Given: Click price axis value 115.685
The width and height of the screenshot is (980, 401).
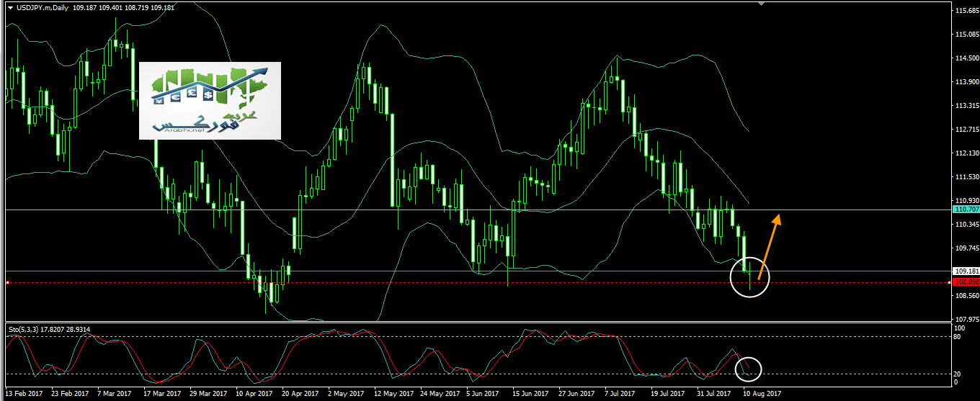Looking at the screenshot, I should click(x=966, y=11).
